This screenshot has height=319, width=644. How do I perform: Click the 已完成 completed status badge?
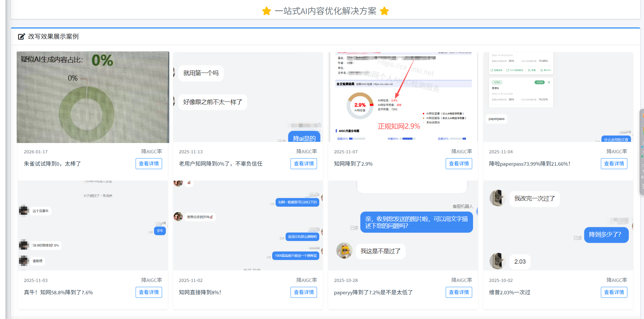539,82
